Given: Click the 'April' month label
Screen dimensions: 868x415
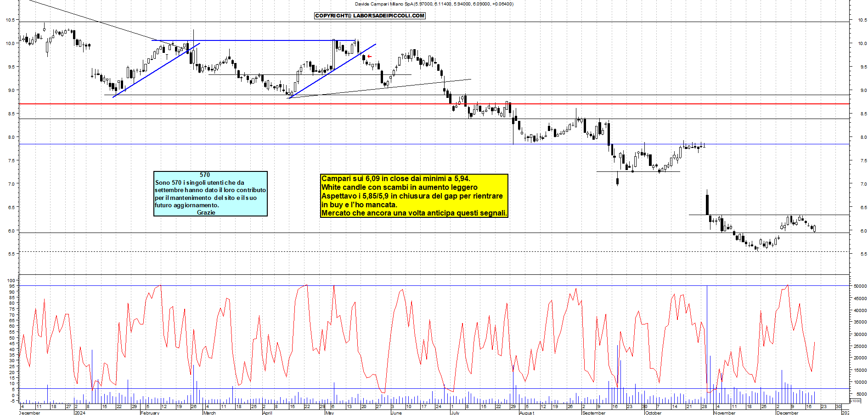Looking at the screenshot, I should pos(267,413).
